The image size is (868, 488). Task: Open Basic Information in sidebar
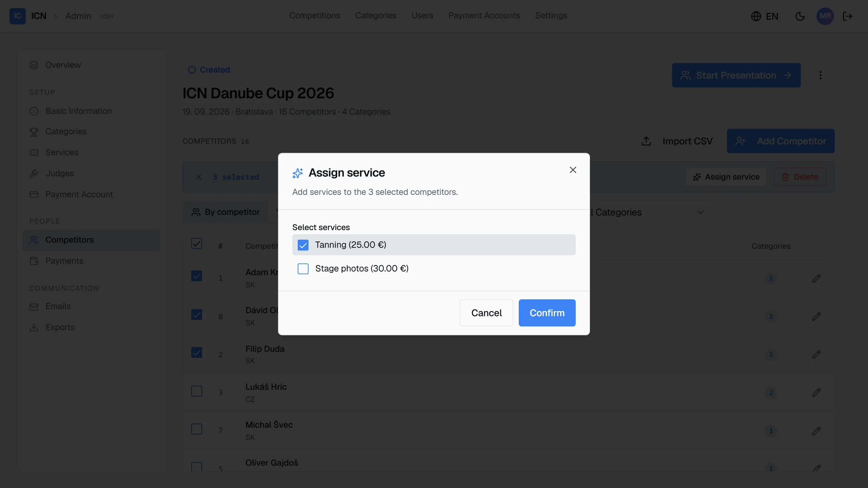click(x=91, y=111)
